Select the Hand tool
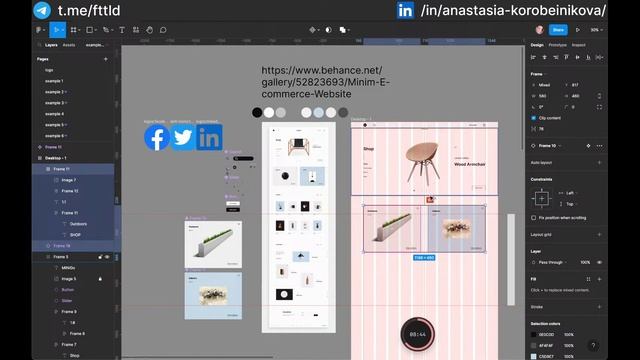This screenshot has width=640, height=360. click(x=149, y=30)
